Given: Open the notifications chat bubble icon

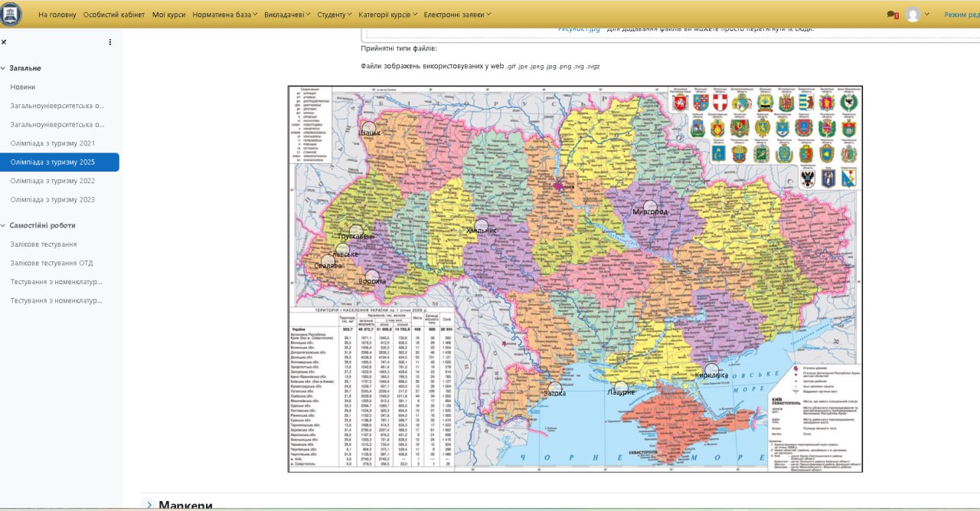Looking at the screenshot, I should [x=892, y=15].
